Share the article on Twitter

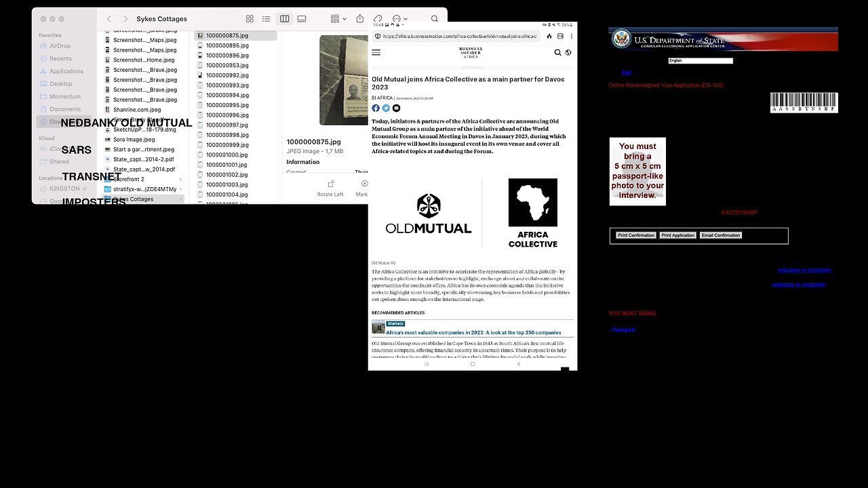(386, 108)
